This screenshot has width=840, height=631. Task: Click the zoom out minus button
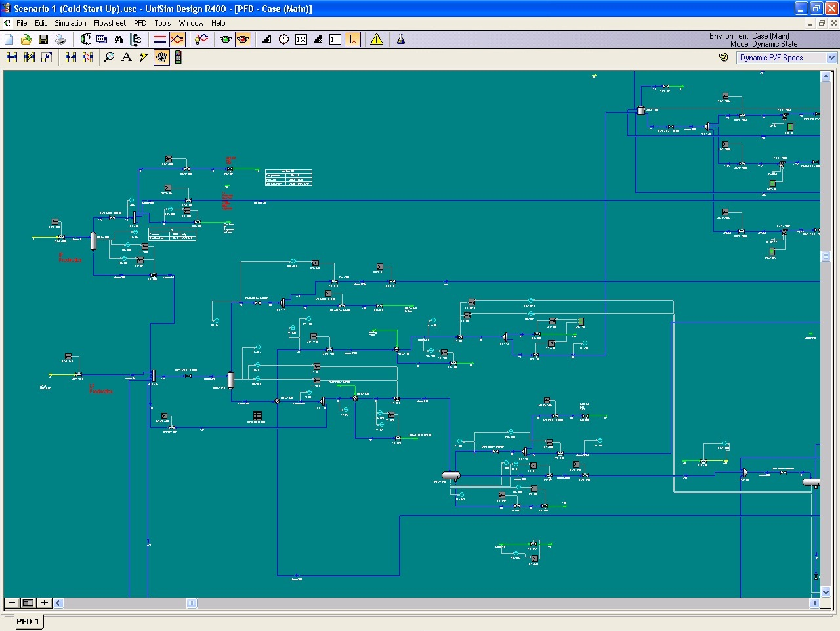pyautogui.click(x=12, y=603)
